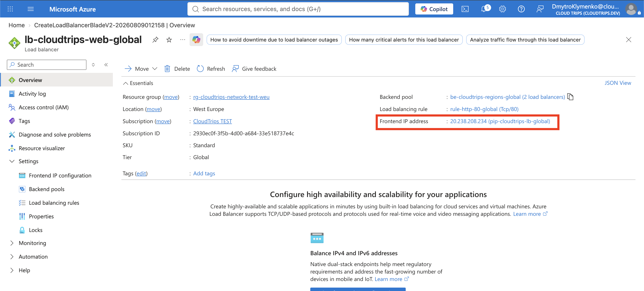
Task: Expand the Monitoring group
Action: (x=12, y=243)
